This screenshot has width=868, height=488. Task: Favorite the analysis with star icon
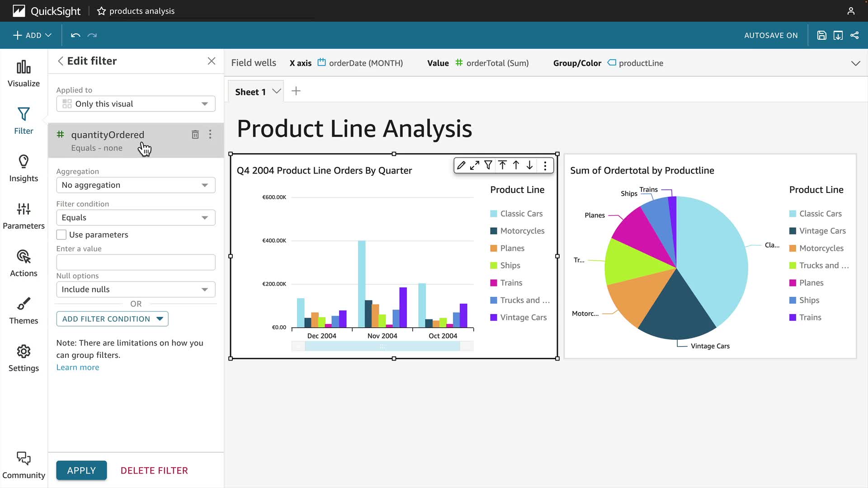point(101,11)
